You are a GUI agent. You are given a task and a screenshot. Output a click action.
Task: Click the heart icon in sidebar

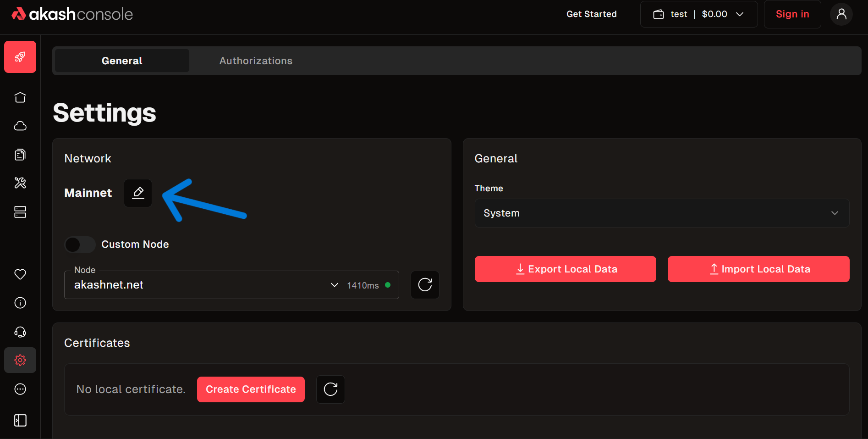click(20, 274)
